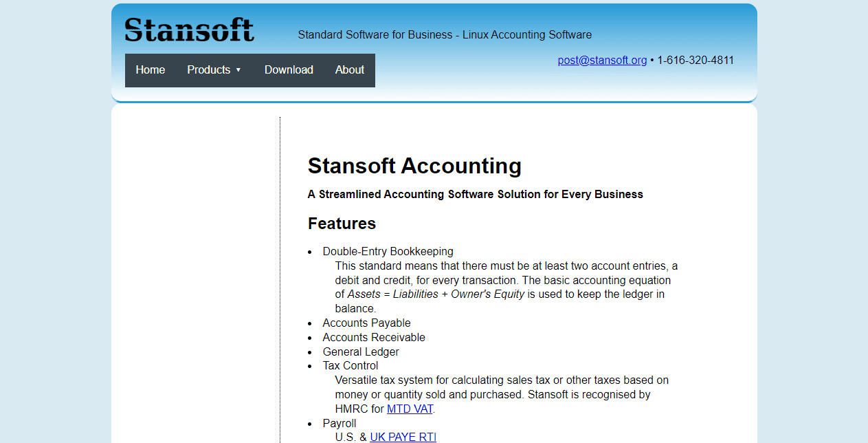Open the About page

pos(350,69)
